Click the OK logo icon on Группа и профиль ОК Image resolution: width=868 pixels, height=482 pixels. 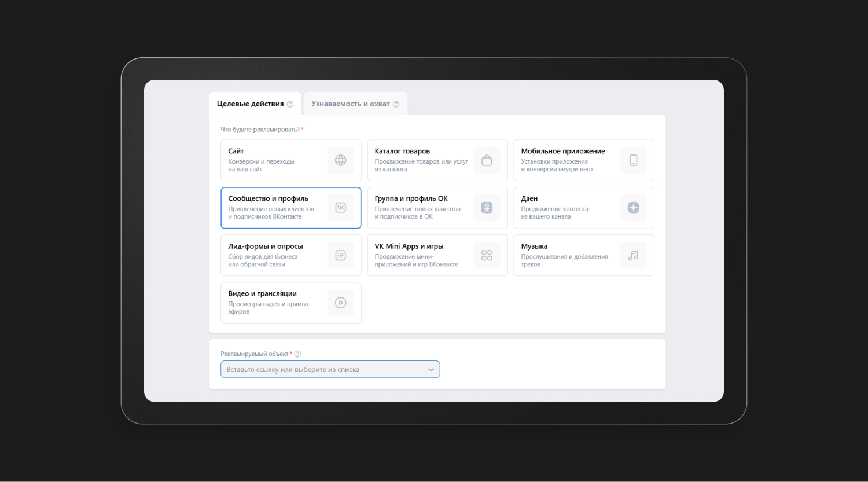click(487, 208)
